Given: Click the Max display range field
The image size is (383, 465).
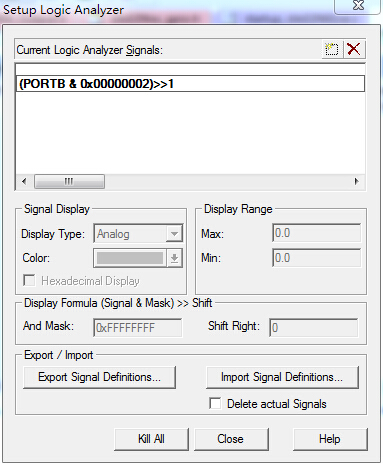Looking at the screenshot, I should click(x=316, y=233).
